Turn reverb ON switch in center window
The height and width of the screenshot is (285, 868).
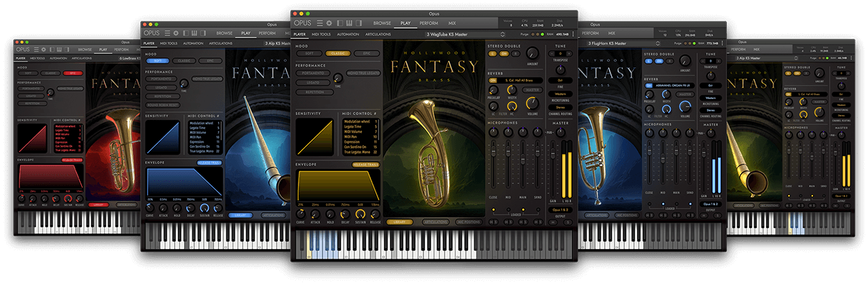point(493,80)
